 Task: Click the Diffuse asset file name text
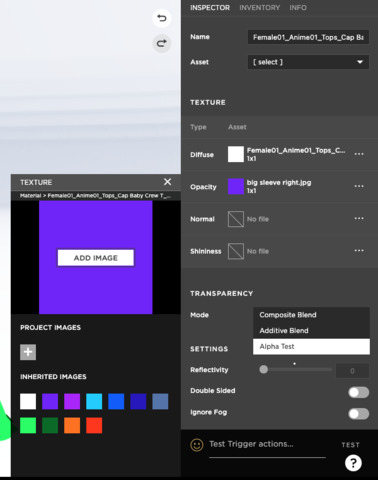coord(296,150)
